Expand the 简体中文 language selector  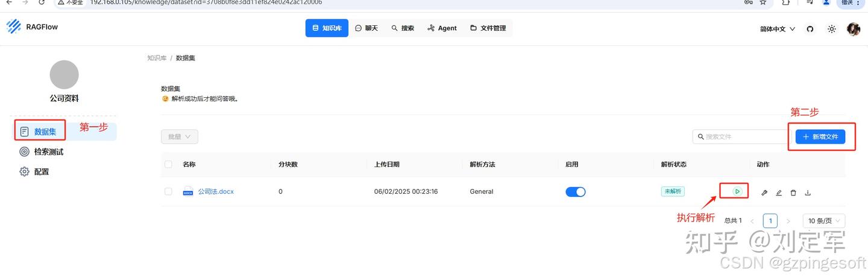tap(778, 29)
